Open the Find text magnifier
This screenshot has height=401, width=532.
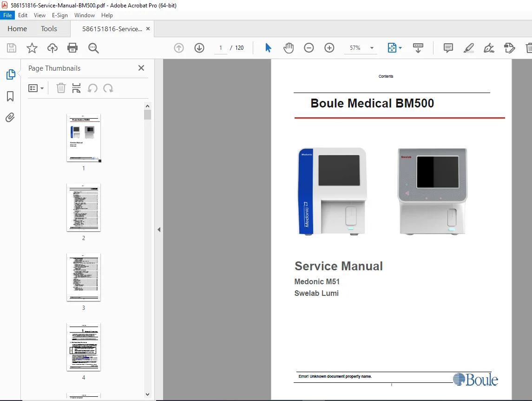[x=93, y=48]
